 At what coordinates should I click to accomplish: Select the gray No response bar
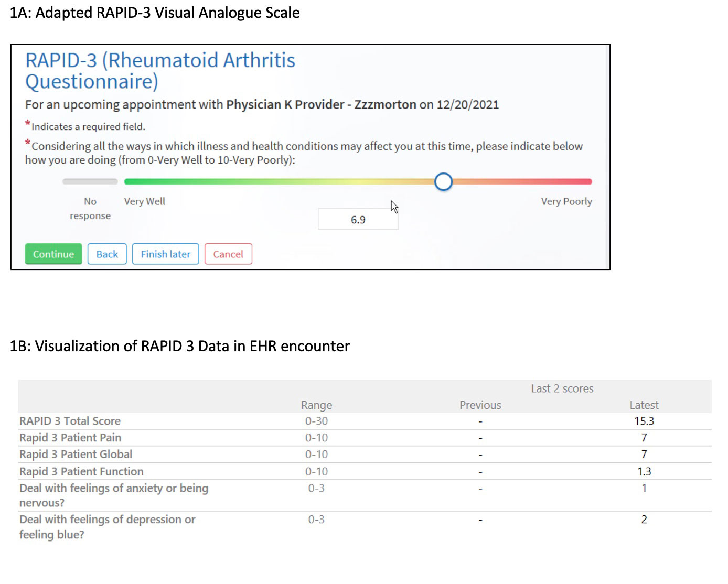click(x=90, y=182)
